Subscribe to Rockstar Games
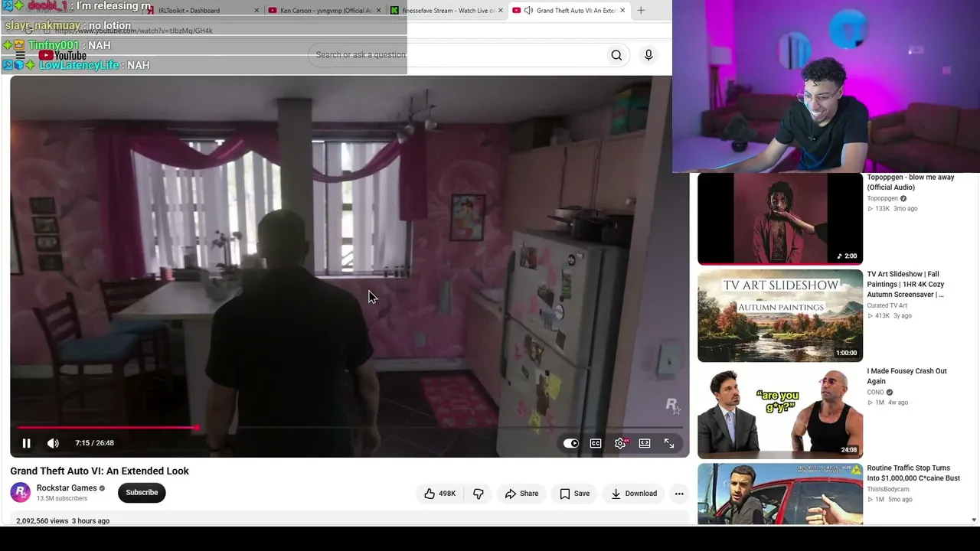 pyautogui.click(x=142, y=492)
